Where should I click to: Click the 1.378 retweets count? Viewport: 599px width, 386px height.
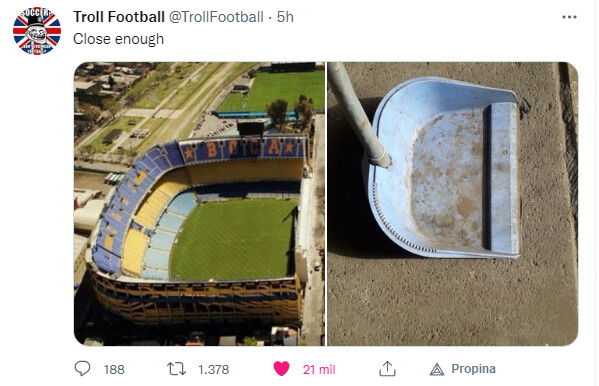[x=214, y=370]
